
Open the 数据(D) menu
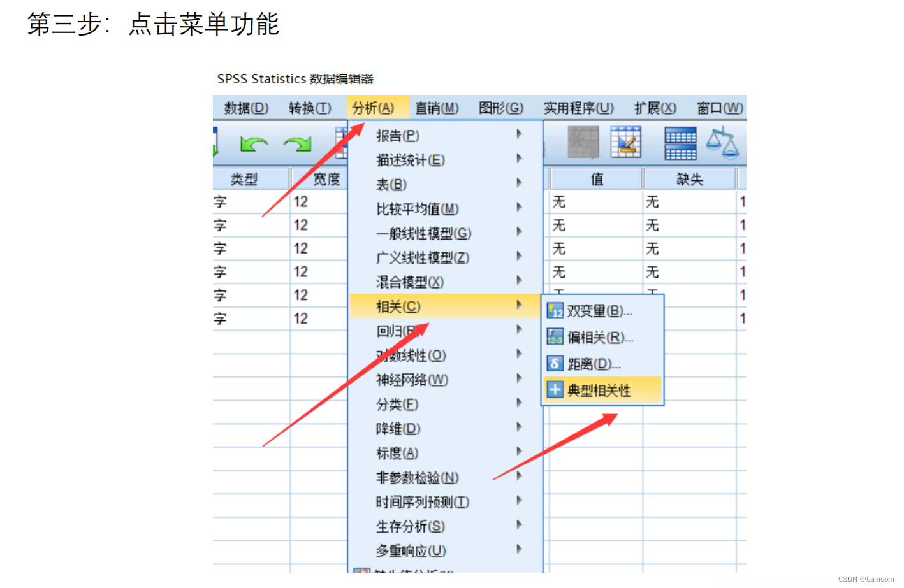tap(246, 108)
